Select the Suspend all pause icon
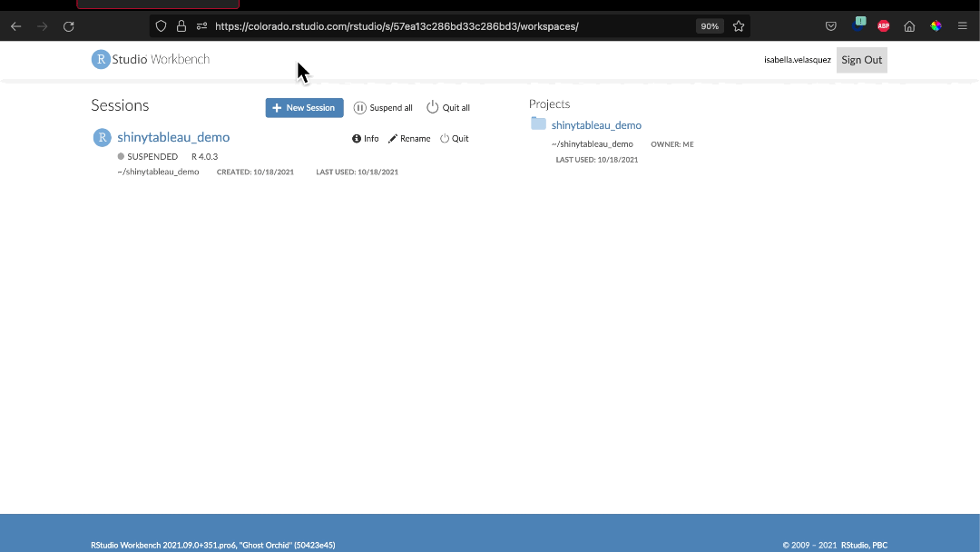Image resolution: width=980 pixels, height=552 pixels. [x=361, y=107]
